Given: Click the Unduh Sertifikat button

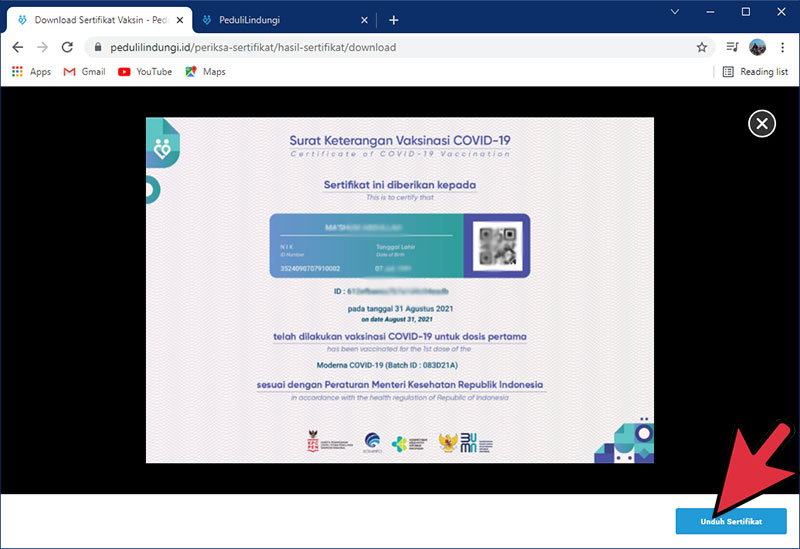Looking at the screenshot, I should (x=731, y=521).
